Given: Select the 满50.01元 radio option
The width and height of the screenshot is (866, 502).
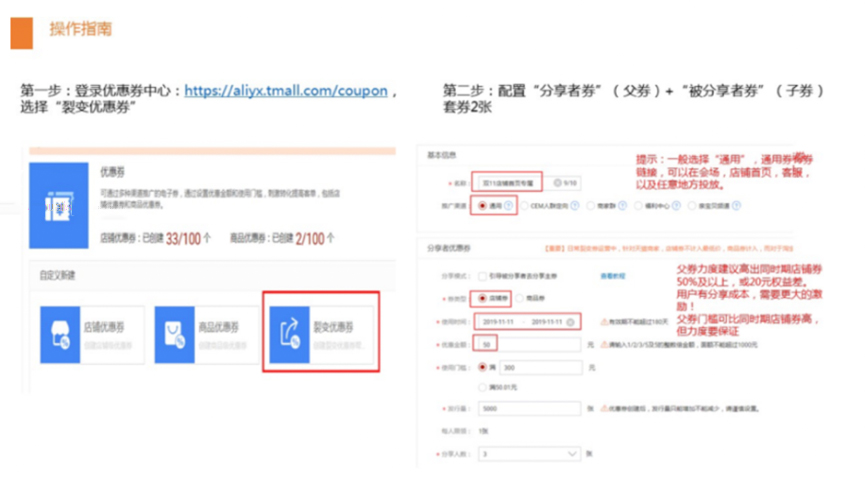Looking at the screenshot, I should 482,387.
